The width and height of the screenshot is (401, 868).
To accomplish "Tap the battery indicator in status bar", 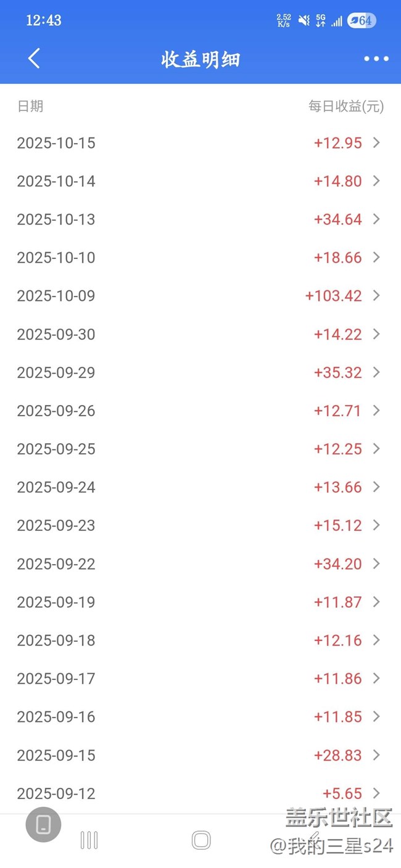I will pos(362,20).
